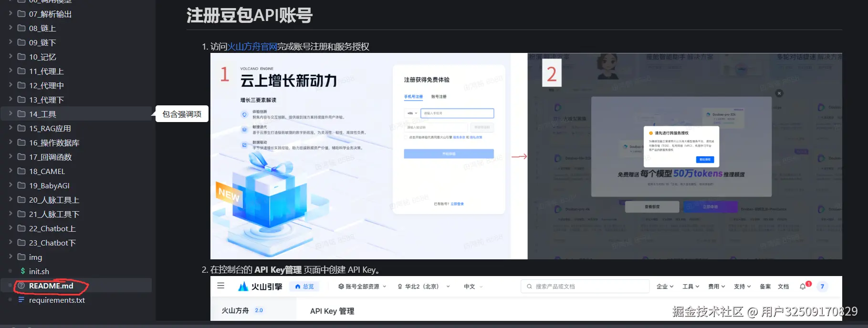
Task: Close the authorization dialog with the X
Action: pyautogui.click(x=779, y=93)
